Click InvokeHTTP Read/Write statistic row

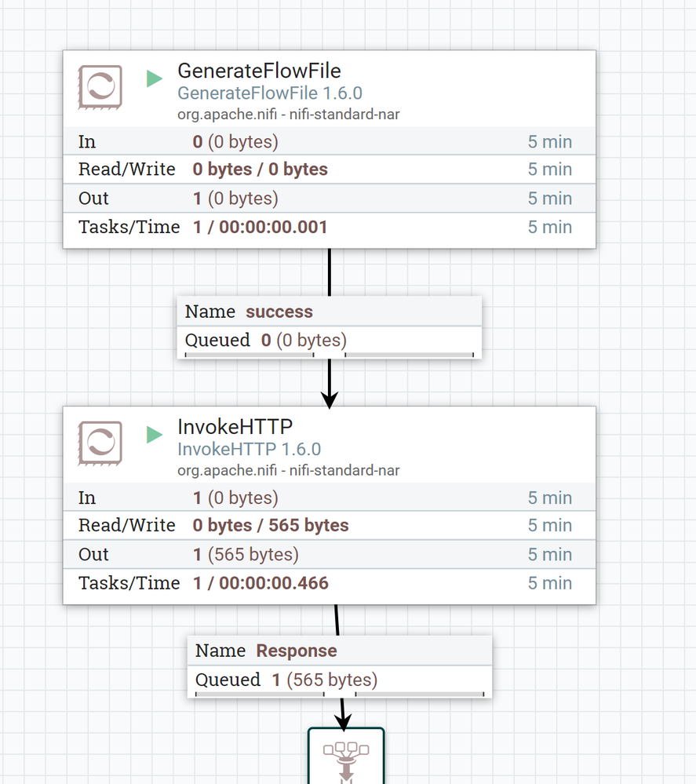[x=329, y=525]
